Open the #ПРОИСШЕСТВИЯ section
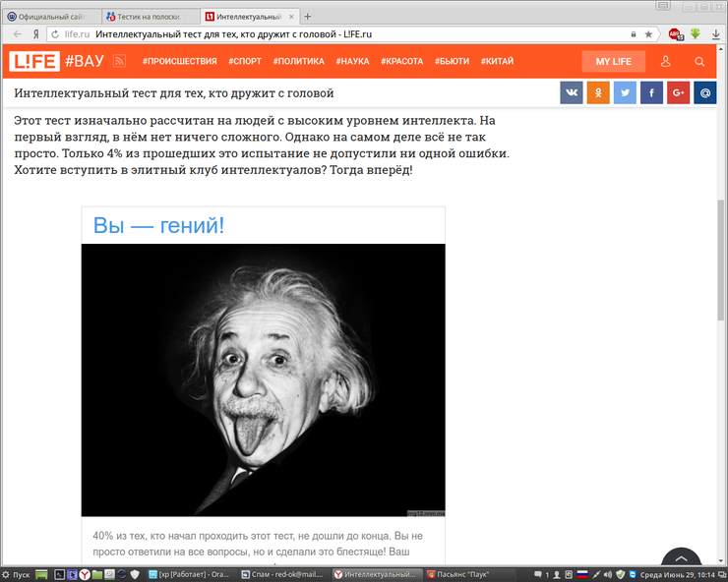728x582 pixels. click(179, 62)
